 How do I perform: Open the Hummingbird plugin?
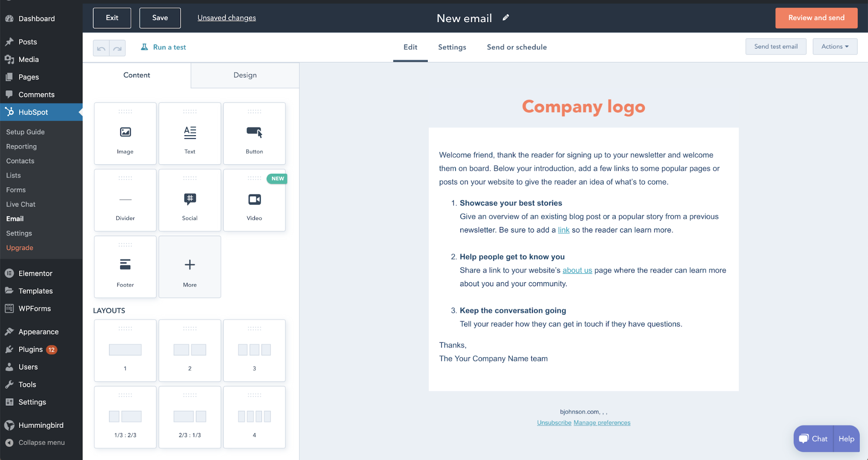pos(41,425)
